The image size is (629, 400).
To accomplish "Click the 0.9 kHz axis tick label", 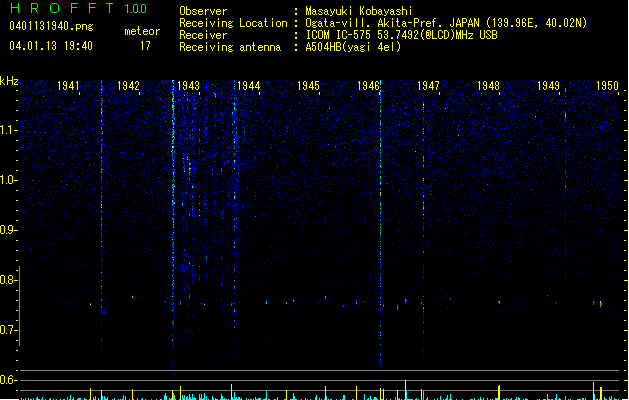I will [7, 230].
